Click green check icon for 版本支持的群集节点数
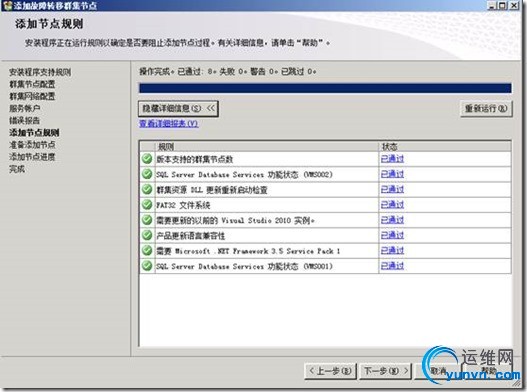The image size is (527, 392). click(x=147, y=159)
